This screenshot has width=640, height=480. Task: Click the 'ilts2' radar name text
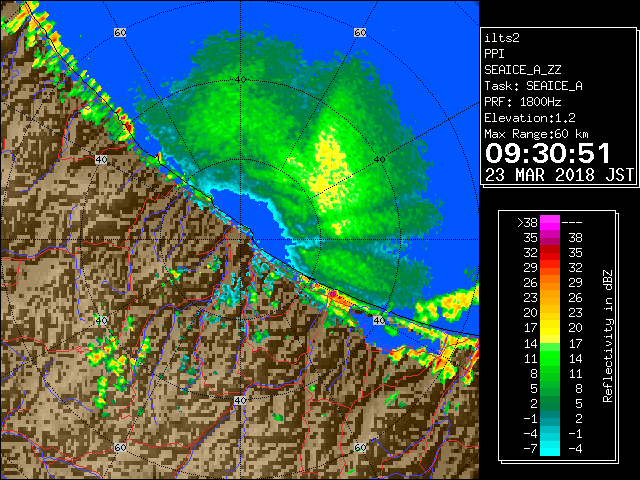point(502,38)
